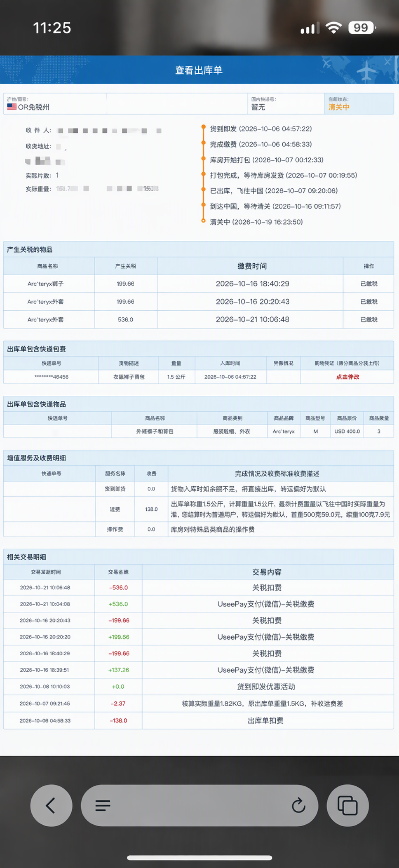Select the 操作费 service name
Viewport: 399px width, 868px height.
pos(115,529)
